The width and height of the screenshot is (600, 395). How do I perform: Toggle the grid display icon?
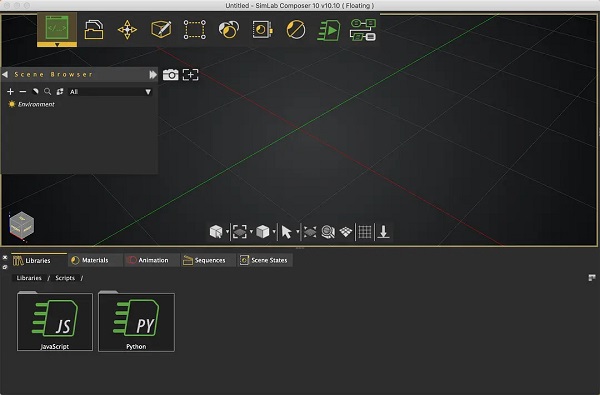pos(365,232)
